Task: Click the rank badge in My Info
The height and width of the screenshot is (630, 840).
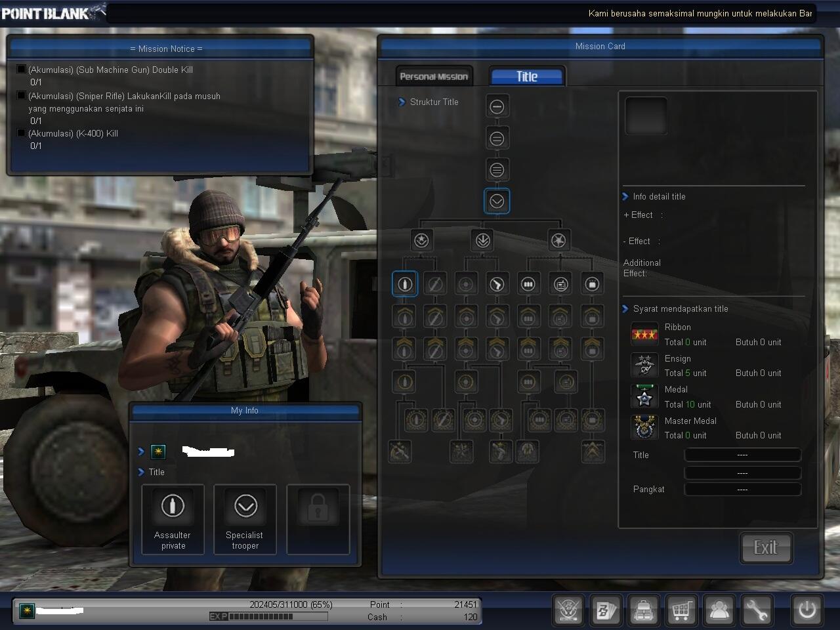Action: pos(158,451)
